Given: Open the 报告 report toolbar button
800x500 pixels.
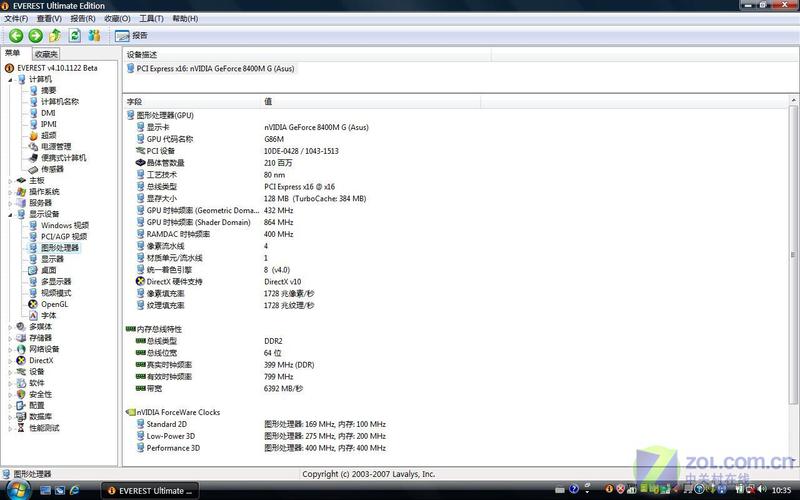Looking at the screenshot, I should pyautogui.click(x=131, y=36).
